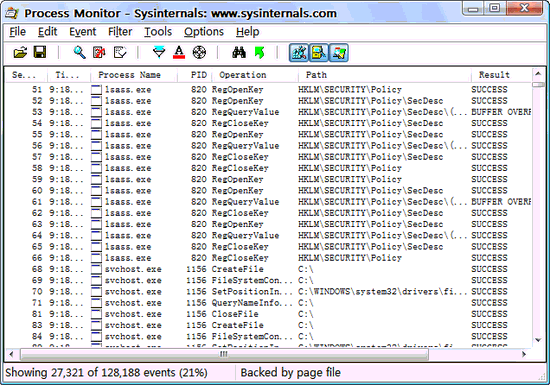Open the Options menu
Viewport: 550px width, 385px height.
click(x=204, y=32)
